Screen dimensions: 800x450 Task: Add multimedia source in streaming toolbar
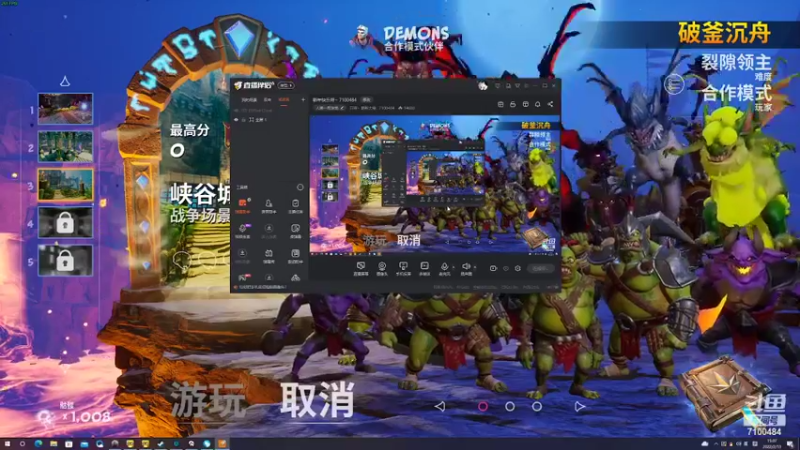(424, 268)
